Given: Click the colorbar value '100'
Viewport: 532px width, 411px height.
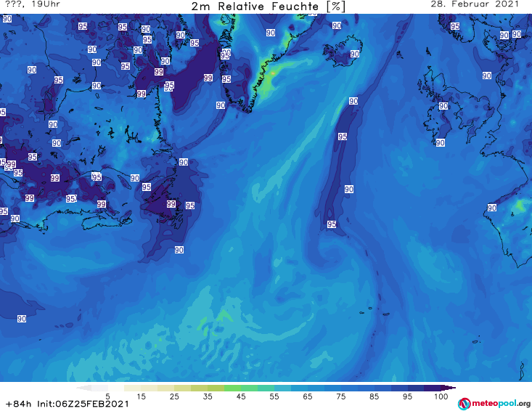Looking at the screenshot, I should point(441,396).
